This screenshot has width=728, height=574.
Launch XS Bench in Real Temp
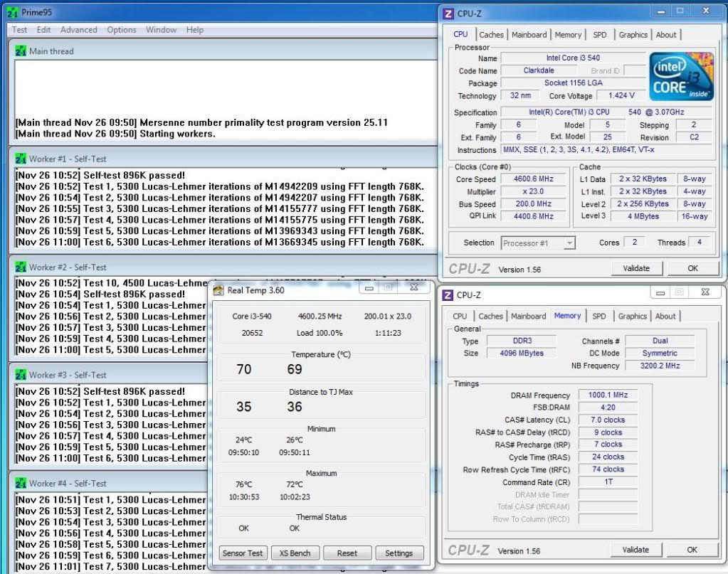[x=295, y=553]
